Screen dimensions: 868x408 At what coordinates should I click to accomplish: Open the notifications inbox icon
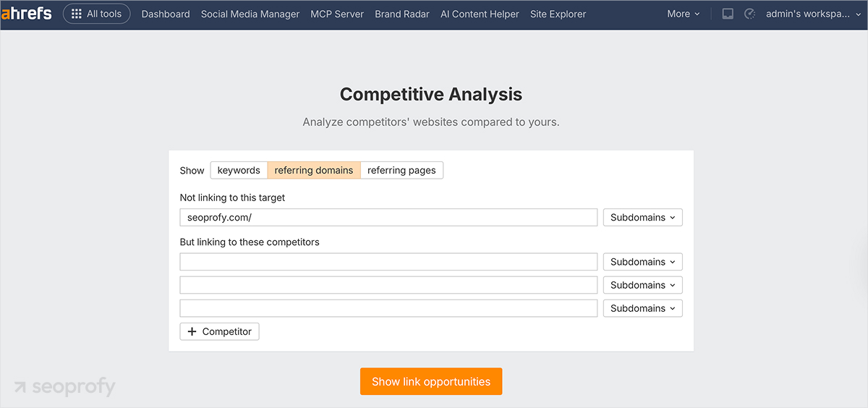(x=728, y=14)
